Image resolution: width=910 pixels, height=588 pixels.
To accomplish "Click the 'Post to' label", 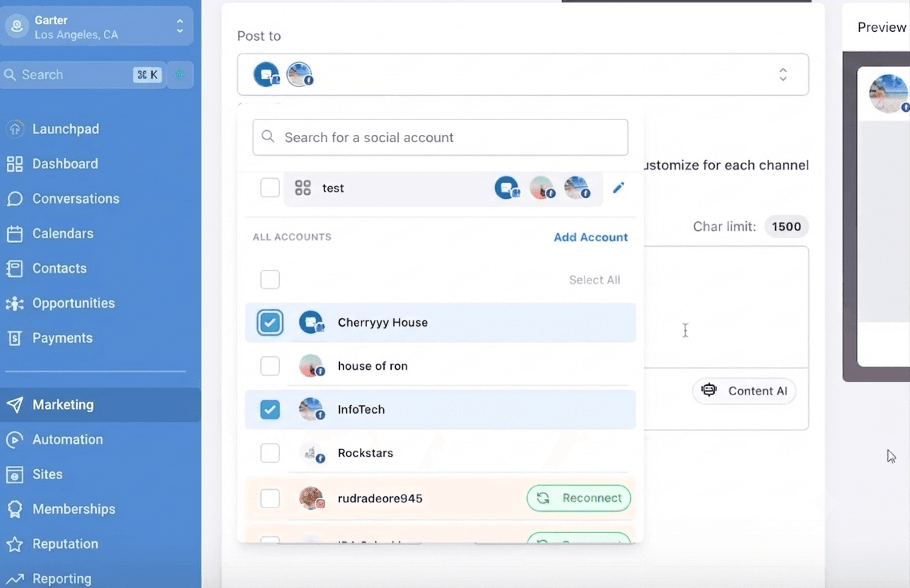I will (259, 36).
